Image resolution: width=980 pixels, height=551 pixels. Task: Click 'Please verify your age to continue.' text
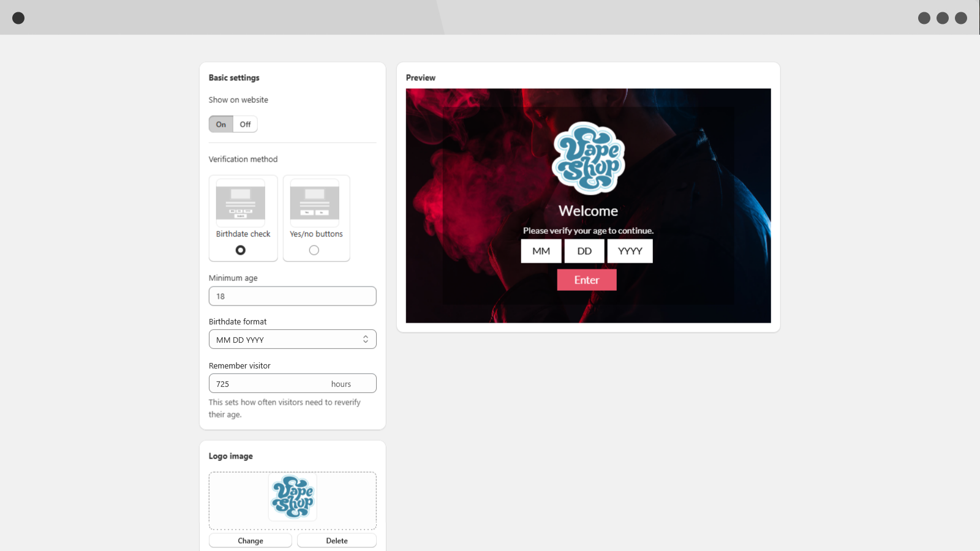click(589, 231)
